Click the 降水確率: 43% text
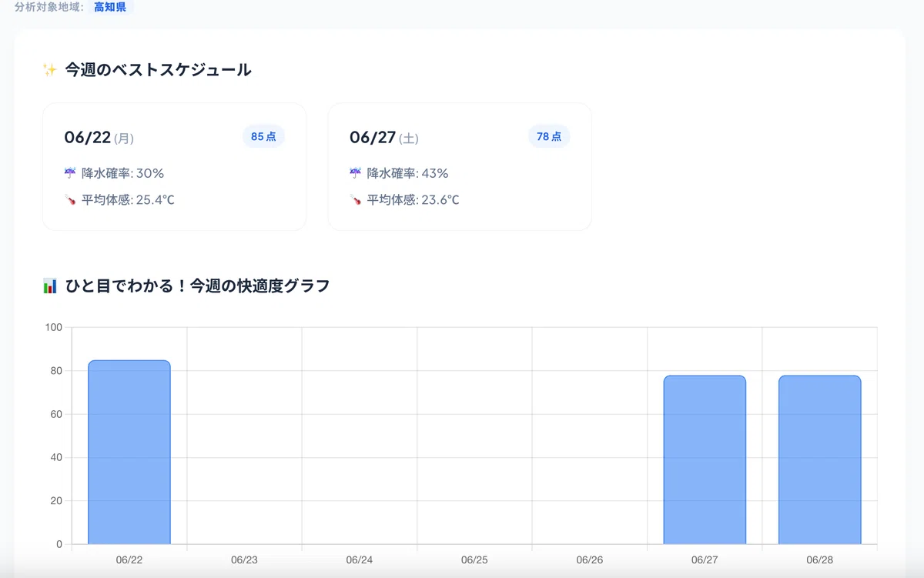 (408, 173)
